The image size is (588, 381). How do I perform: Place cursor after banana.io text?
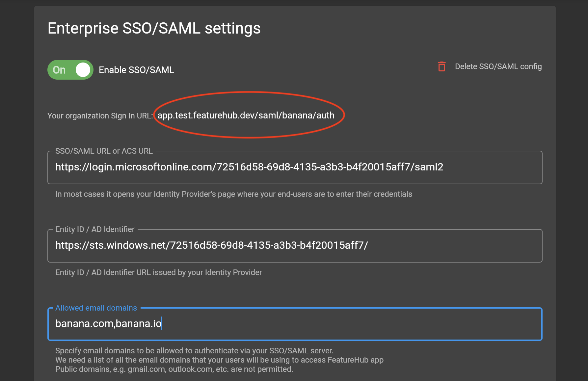[x=162, y=324]
